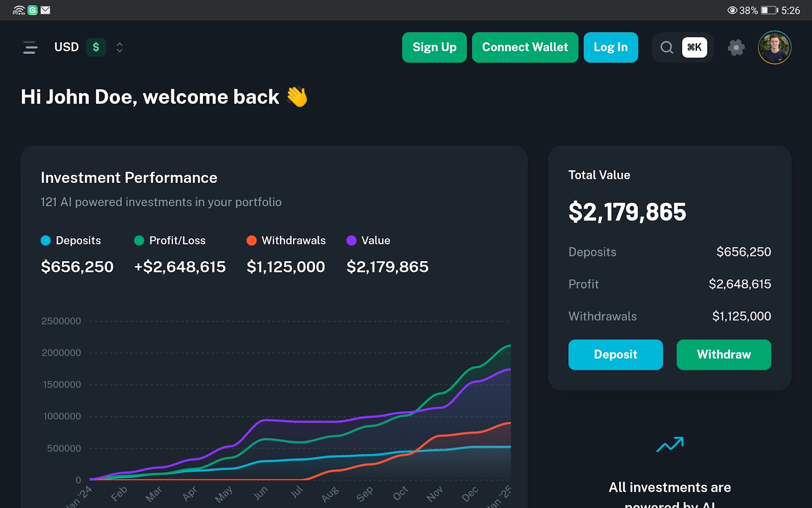812x508 pixels.
Task: Click the Log In tab
Action: pyautogui.click(x=611, y=47)
